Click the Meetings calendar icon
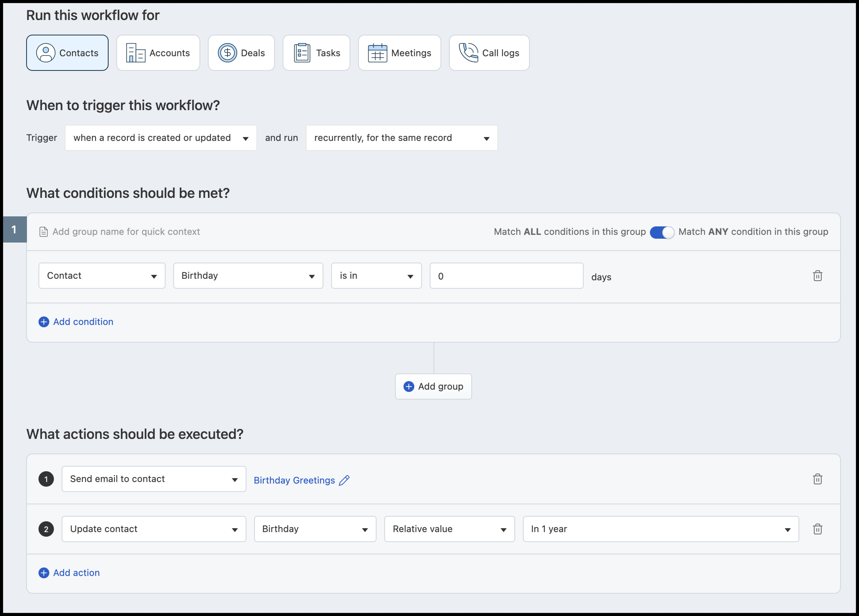The width and height of the screenshot is (859, 616). pos(377,53)
